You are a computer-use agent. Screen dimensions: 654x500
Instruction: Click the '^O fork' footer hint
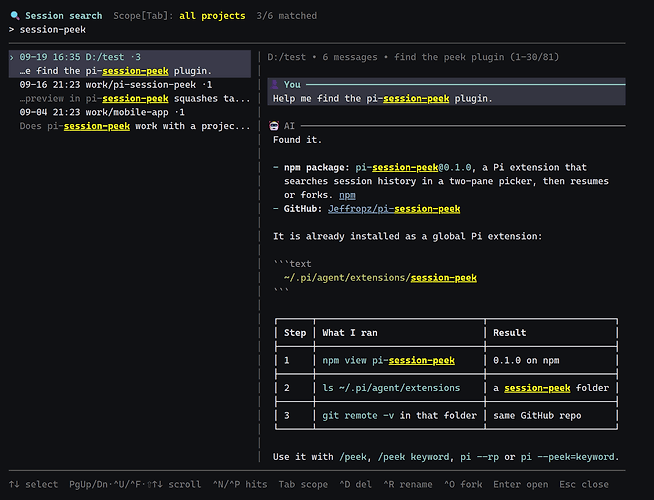click(463, 485)
